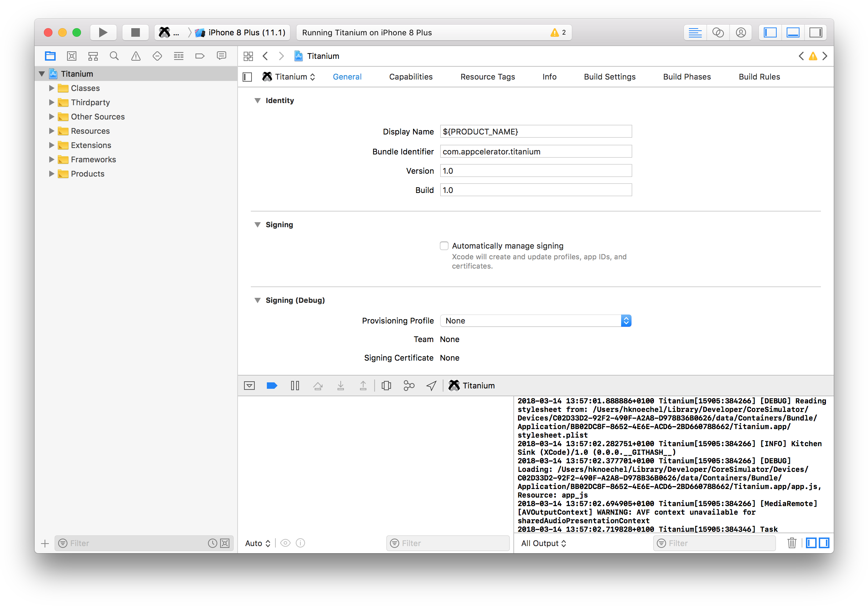Switch to the Info tab
This screenshot has height=606, width=868.
(x=549, y=77)
